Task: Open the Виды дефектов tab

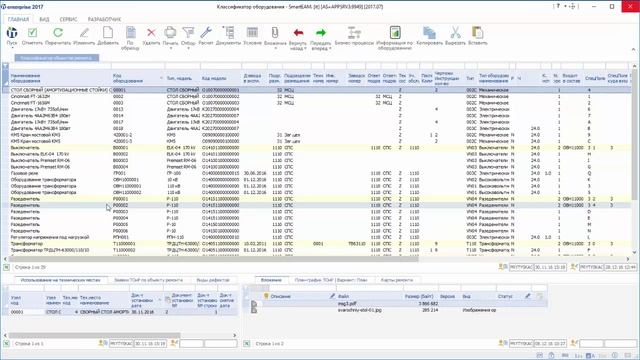Action: coord(213,280)
